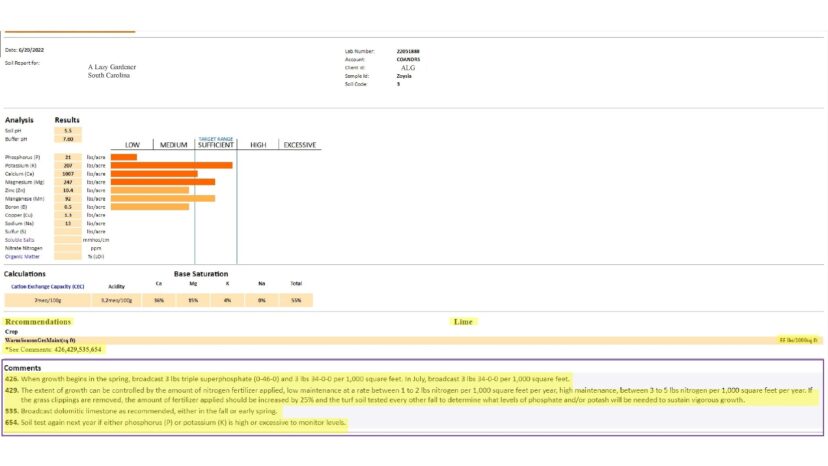Click the LOW column header
The image size is (828, 466).
tap(132, 145)
